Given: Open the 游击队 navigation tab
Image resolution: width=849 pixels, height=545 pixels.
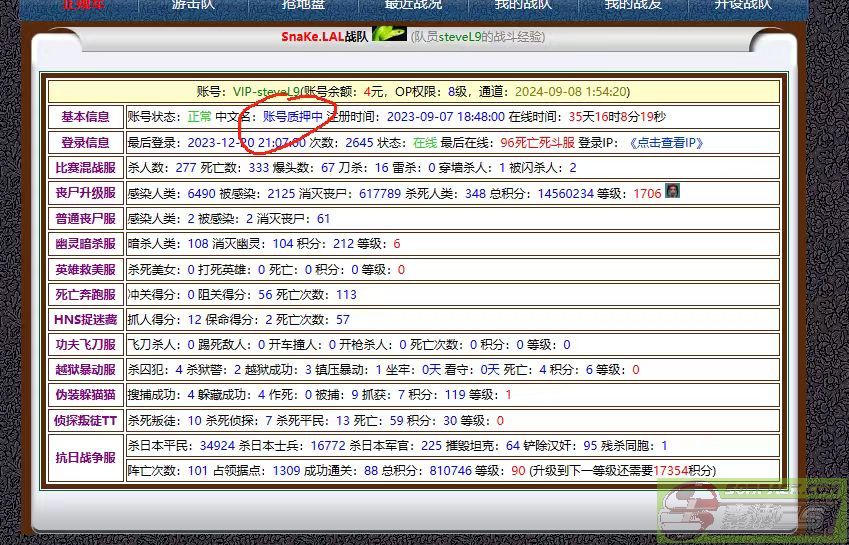Looking at the screenshot, I should pos(192,5).
